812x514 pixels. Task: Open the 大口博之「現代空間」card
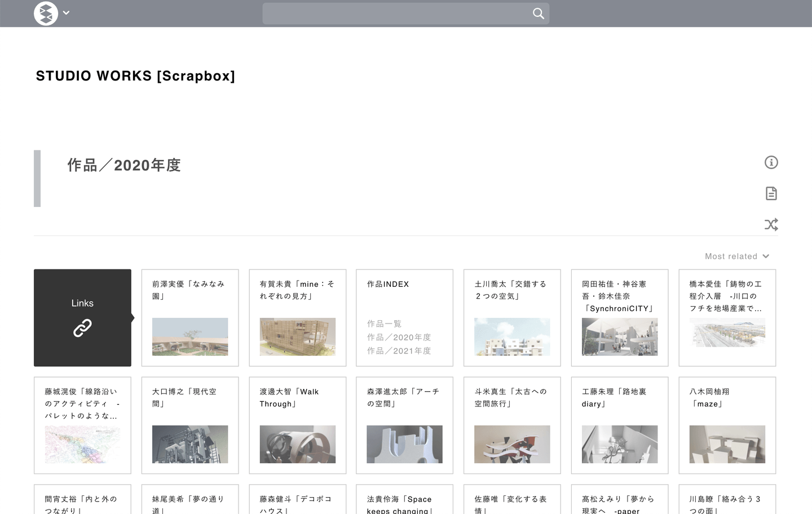click(190, 426)
